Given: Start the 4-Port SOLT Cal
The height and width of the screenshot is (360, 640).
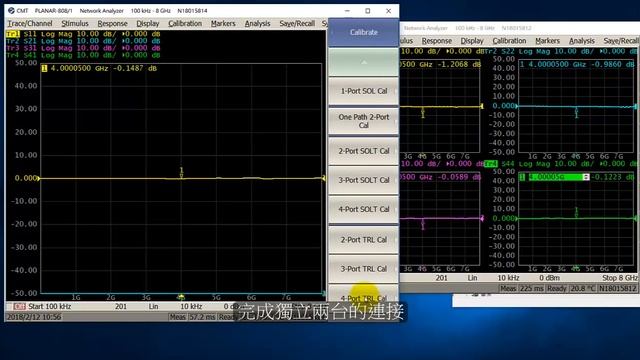Looking at the screenshot, I should (363, 209).
